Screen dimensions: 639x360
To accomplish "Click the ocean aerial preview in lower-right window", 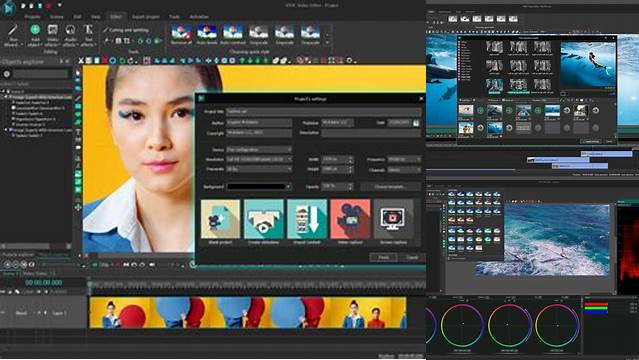I will coord(556,240).
